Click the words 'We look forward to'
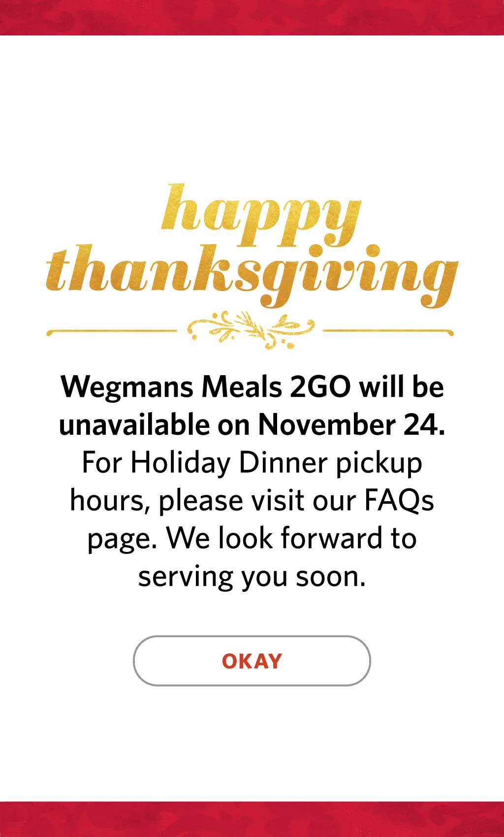Viewport: 504px width, 837px height. tap(291, 538)
